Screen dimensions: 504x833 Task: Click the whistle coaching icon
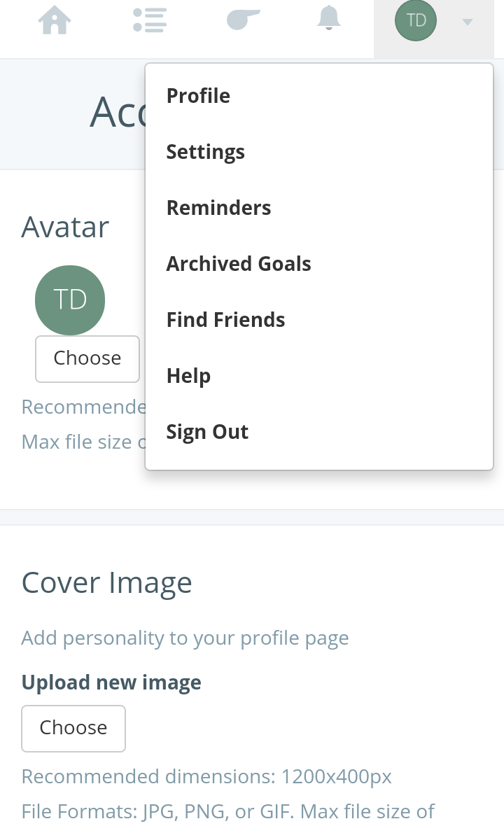click(243, 20)
